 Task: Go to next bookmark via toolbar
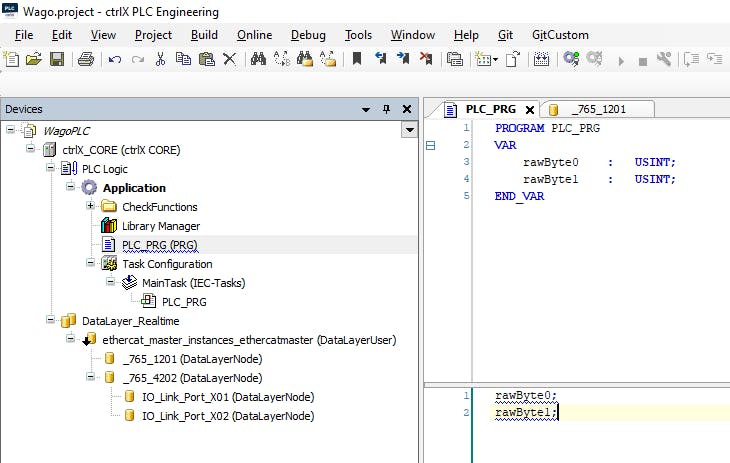403,59
